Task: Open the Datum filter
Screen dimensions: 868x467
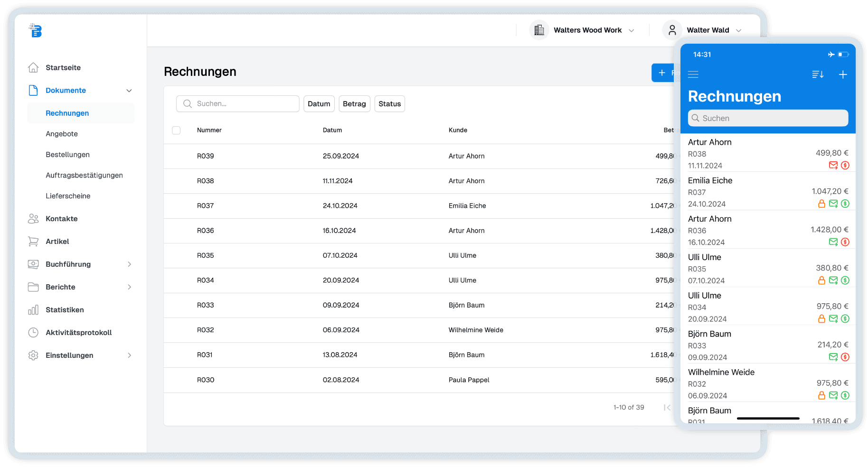Action: pos(319,103)
